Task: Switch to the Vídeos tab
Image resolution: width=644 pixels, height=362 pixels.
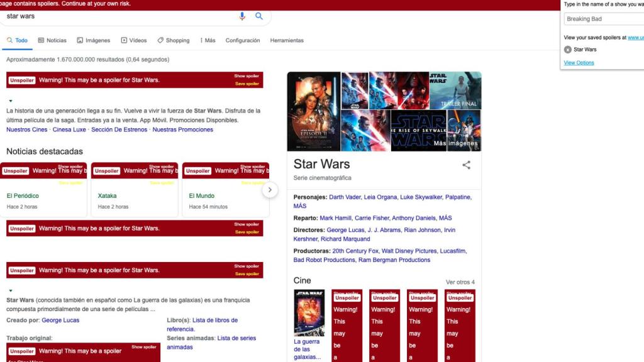Action: pyautogui.click(x=134, y=40)
